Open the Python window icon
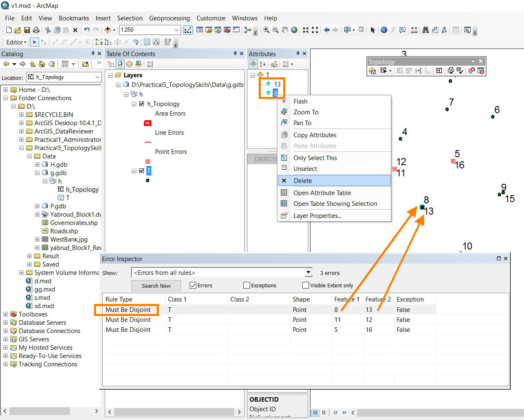The image size is (524, 420). click(x=236, y=30)
